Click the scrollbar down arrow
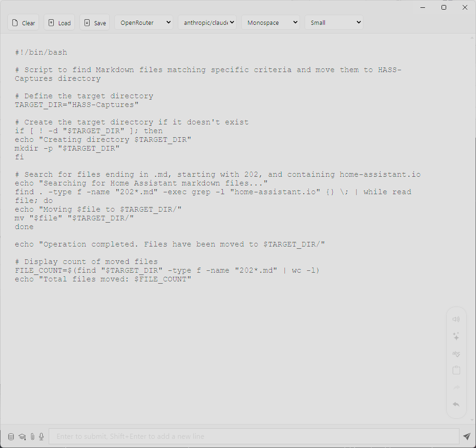Viewport: 476px width, 448px height. point(472,420)
